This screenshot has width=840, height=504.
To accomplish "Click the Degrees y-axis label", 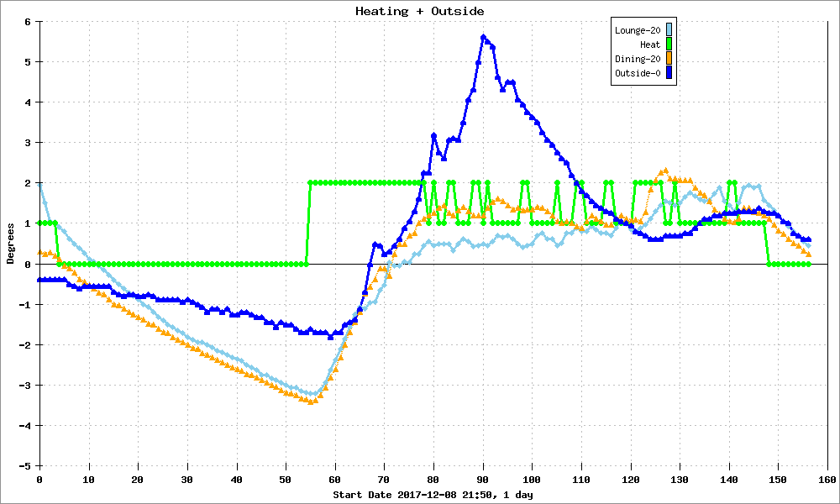I will (10, 244).
